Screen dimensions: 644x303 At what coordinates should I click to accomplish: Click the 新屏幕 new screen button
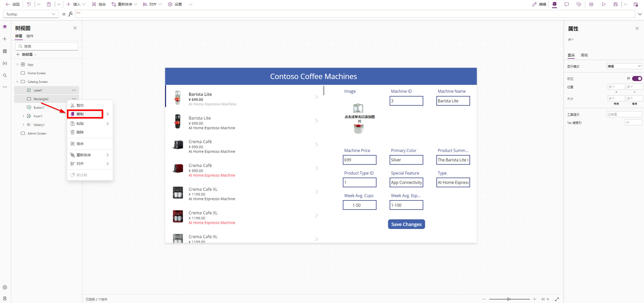(26, 54)
